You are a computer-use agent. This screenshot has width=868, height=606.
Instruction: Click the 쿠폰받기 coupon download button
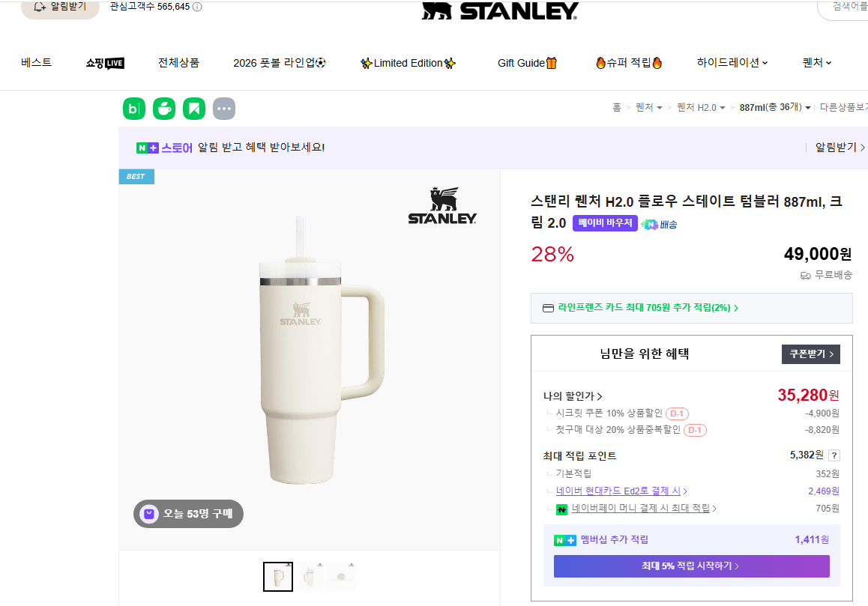810,353
